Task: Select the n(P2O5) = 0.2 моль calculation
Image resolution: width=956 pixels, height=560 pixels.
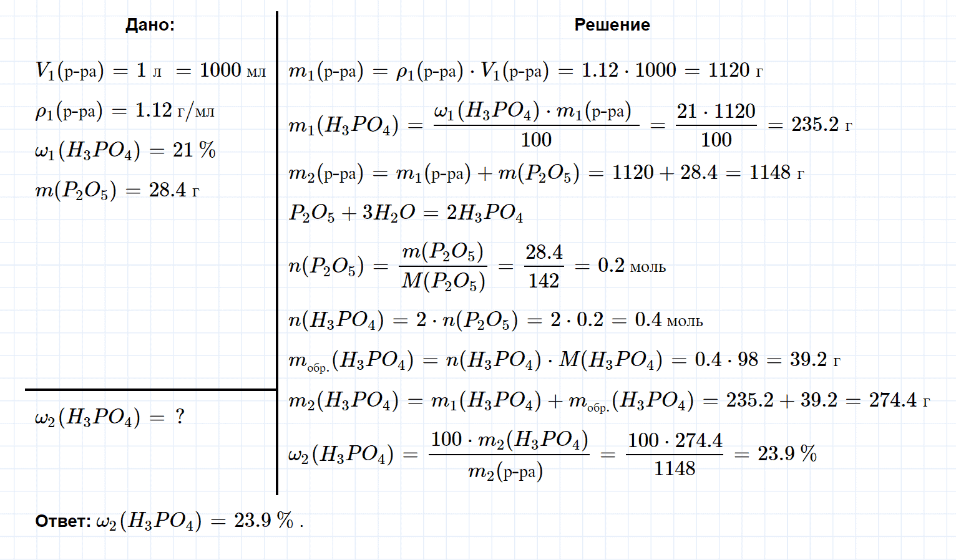Action: tap(477, 266)
